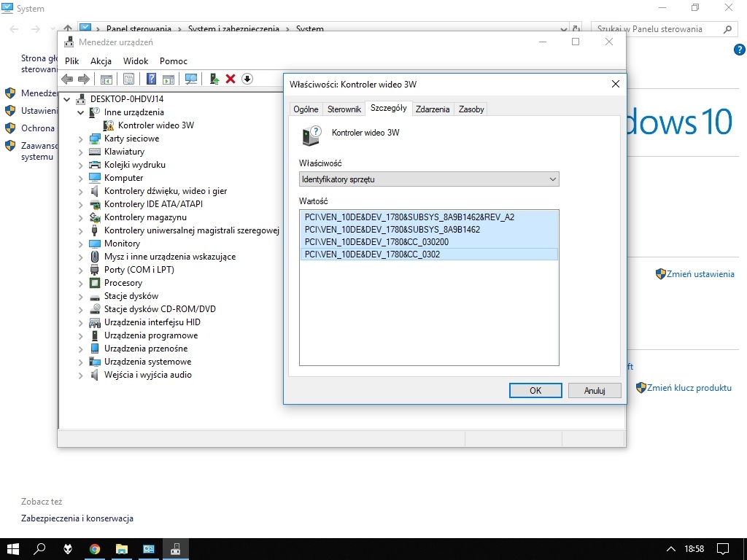This screenshot has width=747, height=560.
Task: Click OK in the properties dialog
Action: (x=535, y=391)
